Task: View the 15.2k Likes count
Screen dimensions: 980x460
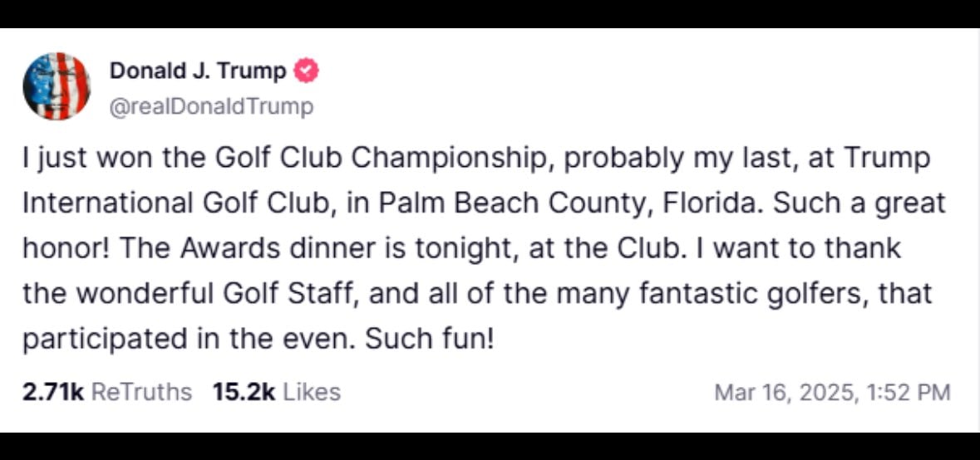Action: pos(277,392)
